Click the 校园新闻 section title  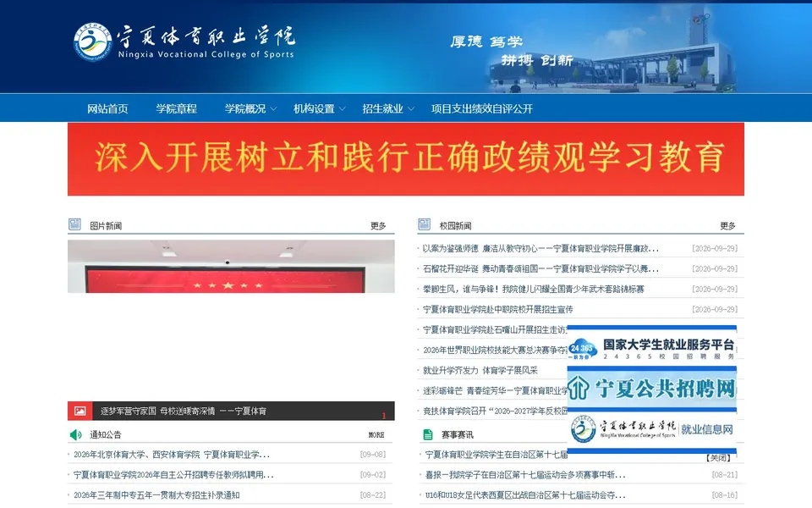455,225
